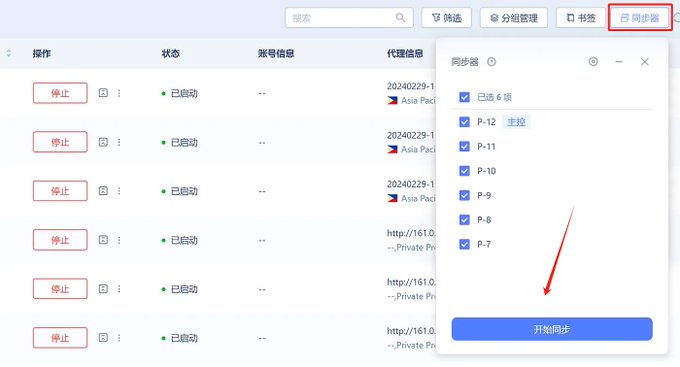Click the profile icon in second row
Screen dimensions: 680x367
(103, 142)
